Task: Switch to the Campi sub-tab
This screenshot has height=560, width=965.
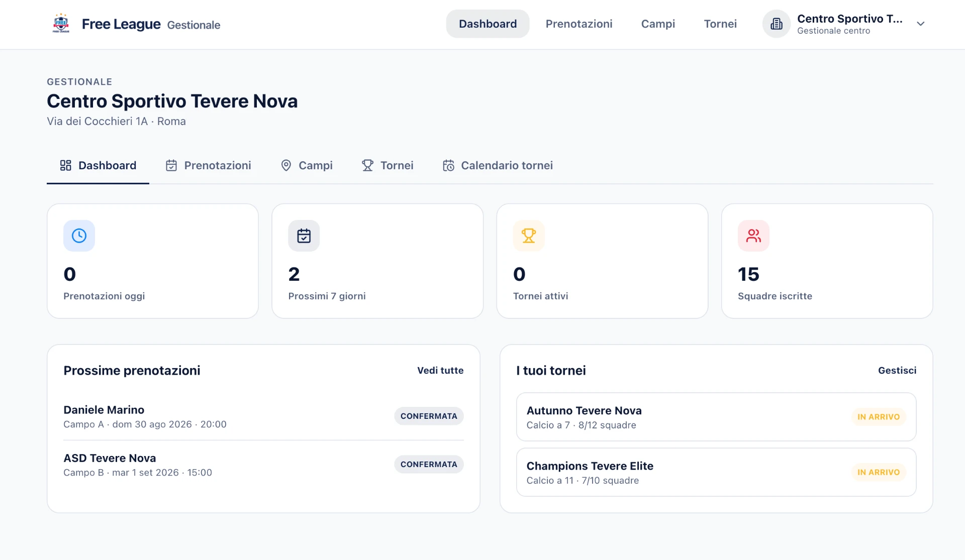Action: click(307, 165)
